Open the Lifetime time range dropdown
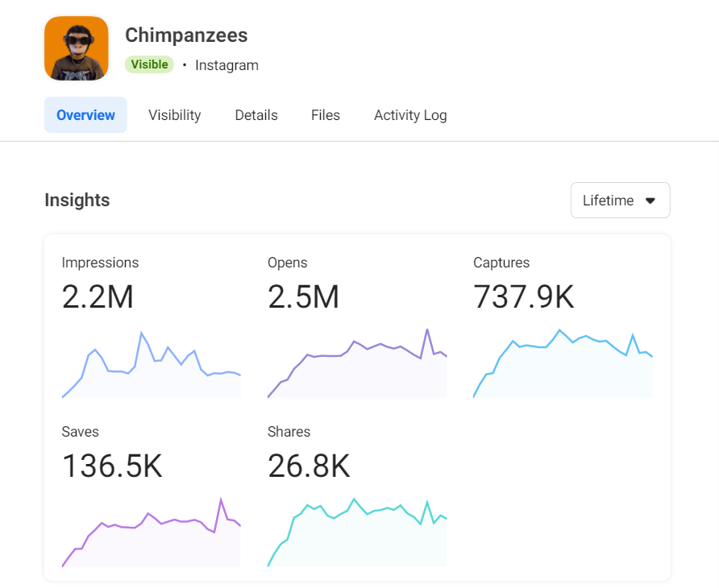The width and height of the screenshot is (719, 588). 619,201
